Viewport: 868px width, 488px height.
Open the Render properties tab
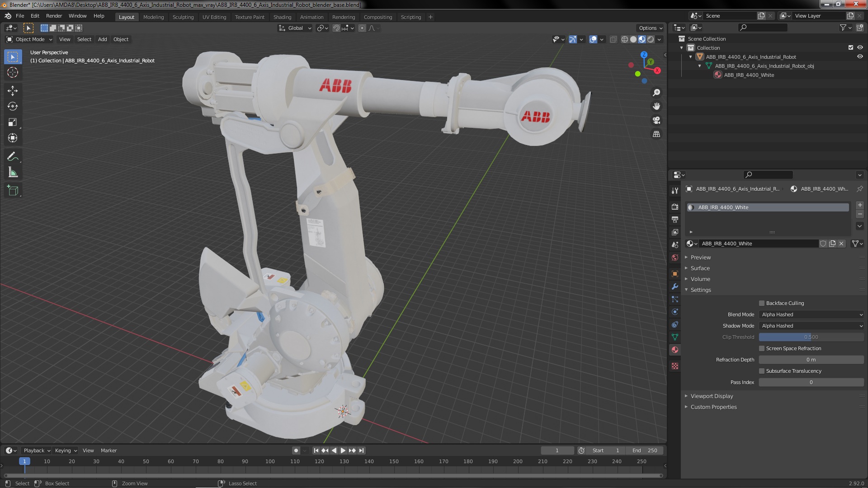675,206
